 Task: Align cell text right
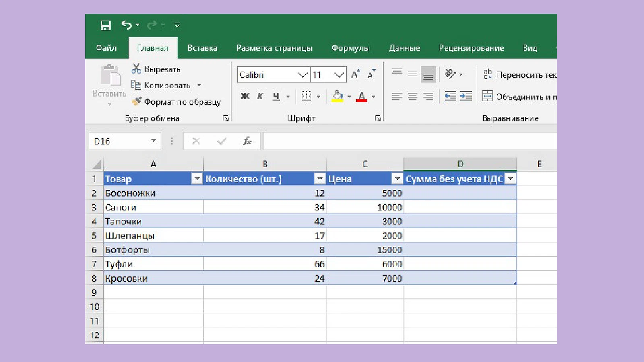pyautogui.click(x=428, y=96)
